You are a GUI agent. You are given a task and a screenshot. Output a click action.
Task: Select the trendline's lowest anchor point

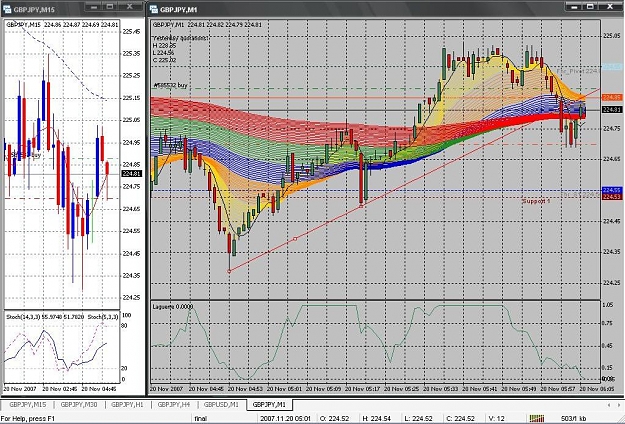click(229, 271)
